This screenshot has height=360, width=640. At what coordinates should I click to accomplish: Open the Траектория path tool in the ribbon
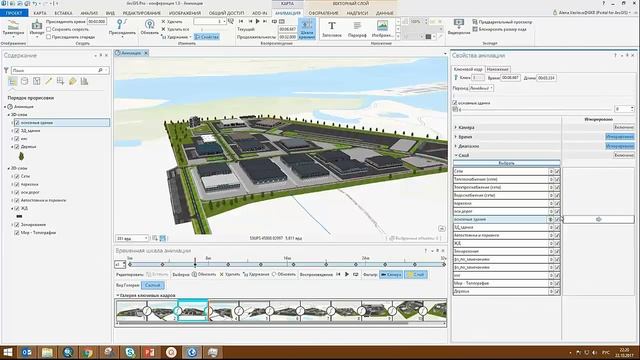pos(13,28)
